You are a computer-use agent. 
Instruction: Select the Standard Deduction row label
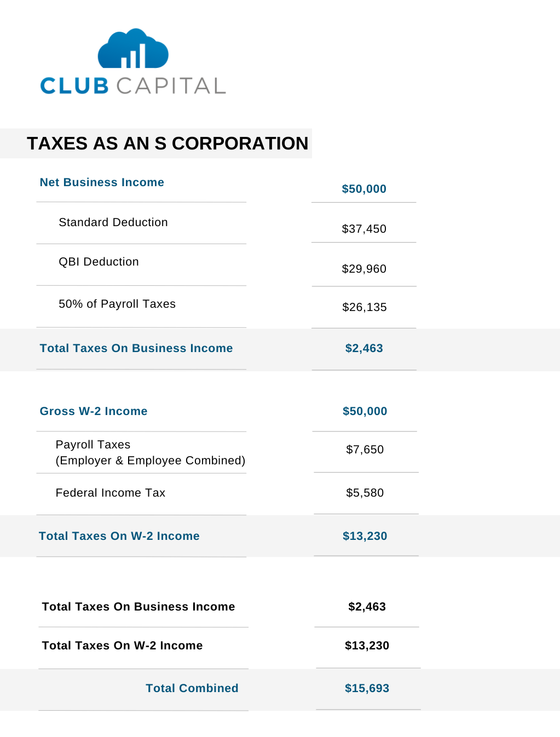(113, 222)
